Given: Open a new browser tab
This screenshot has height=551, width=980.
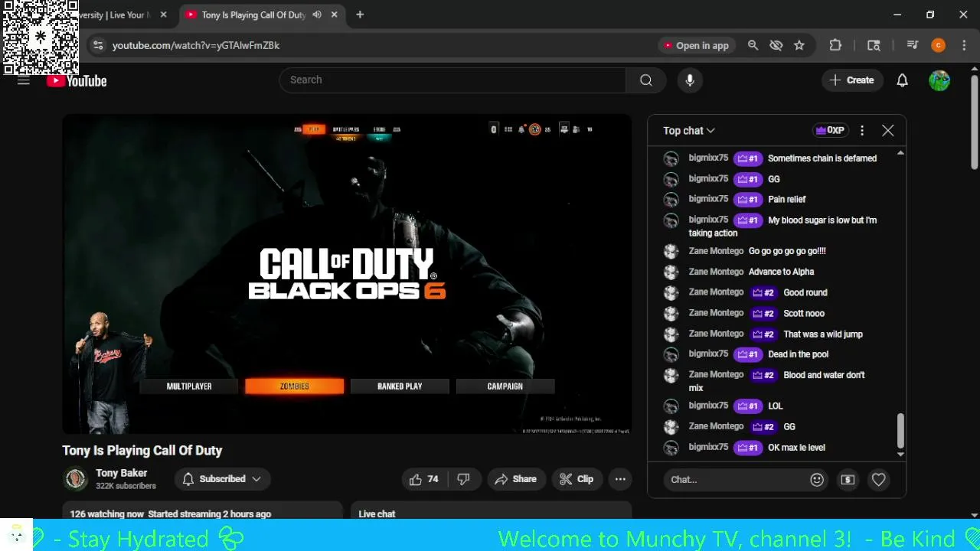Looking at the screenshot, I should click(360, 15).
